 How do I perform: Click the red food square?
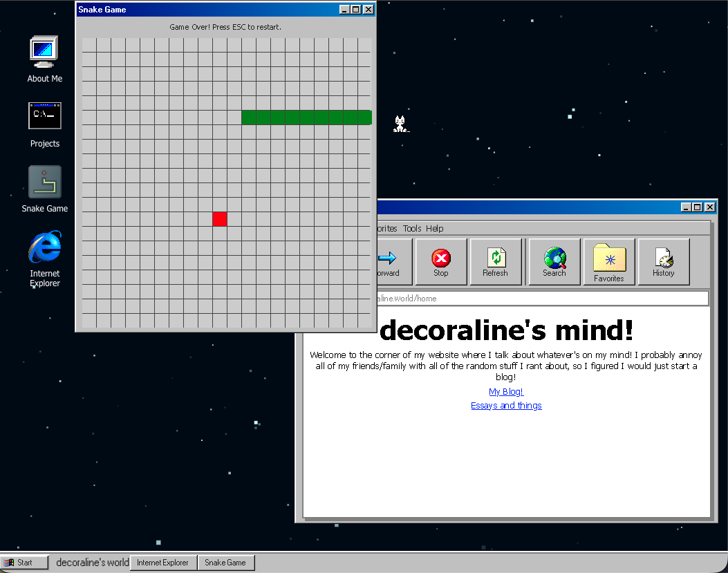click(x=220, y=219)
